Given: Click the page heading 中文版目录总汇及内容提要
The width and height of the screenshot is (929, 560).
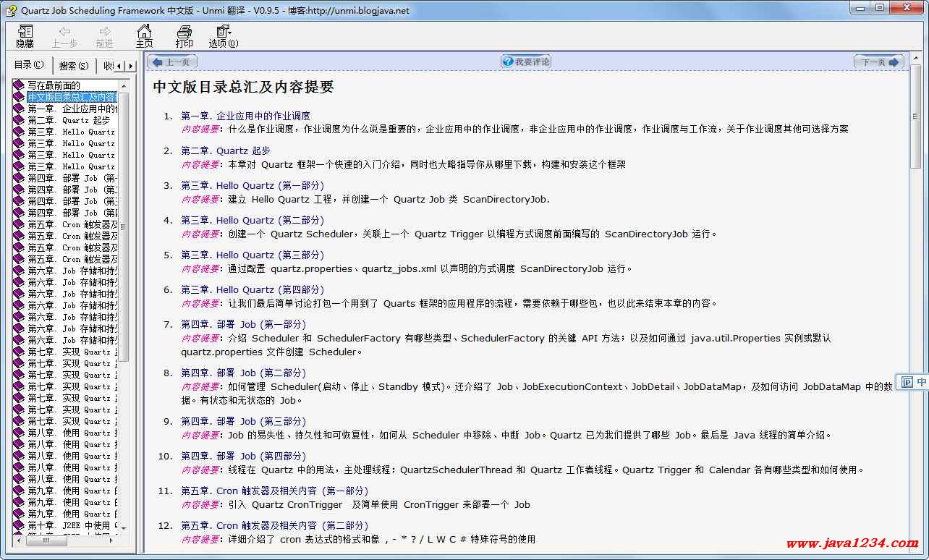Looking at the screenshot, I should click(x=243, y=87).
